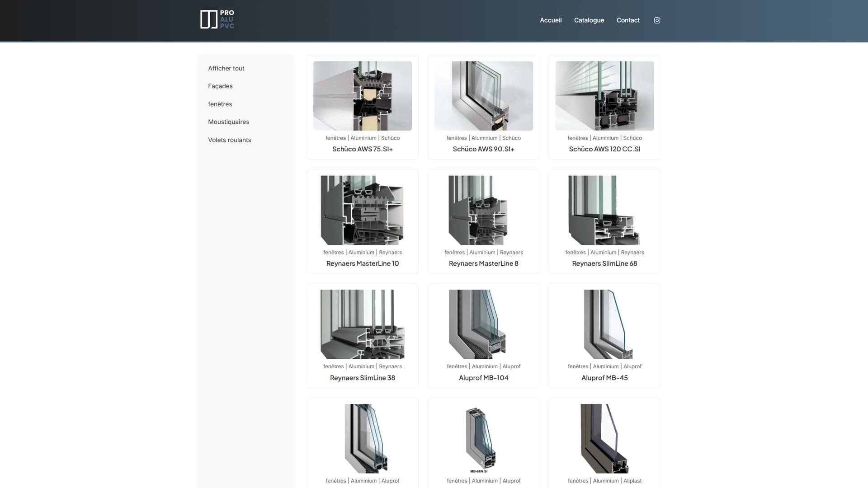This screenshot has width=868, height=488.
Task: Open the Contact page
Action: pyautogui.click(x=628, y=20)
